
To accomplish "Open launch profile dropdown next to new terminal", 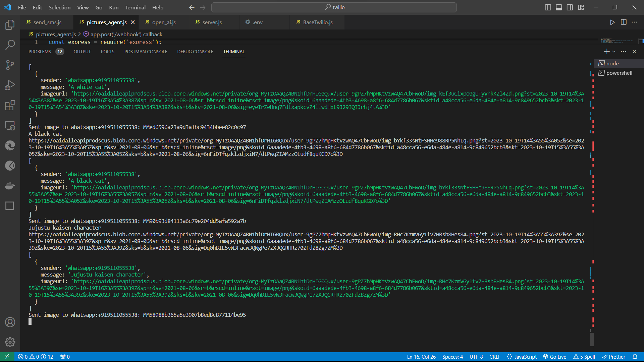I will [614, 52].
